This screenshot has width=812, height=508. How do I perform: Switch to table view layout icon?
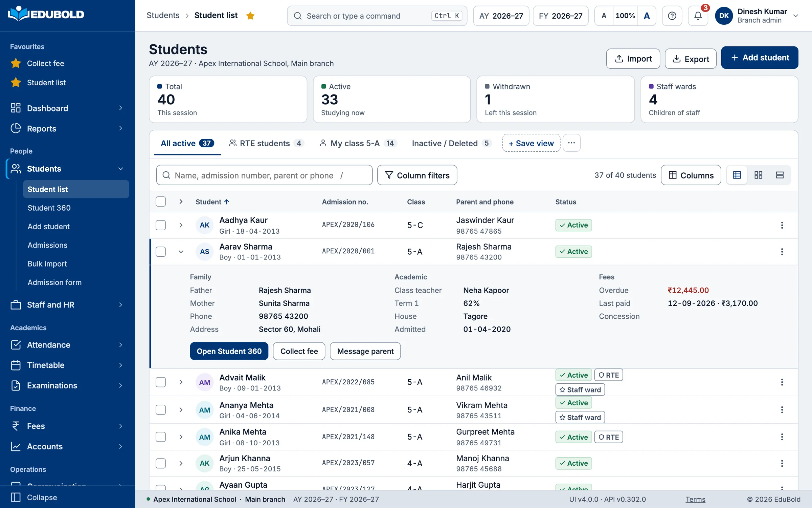tap(737, 175)
